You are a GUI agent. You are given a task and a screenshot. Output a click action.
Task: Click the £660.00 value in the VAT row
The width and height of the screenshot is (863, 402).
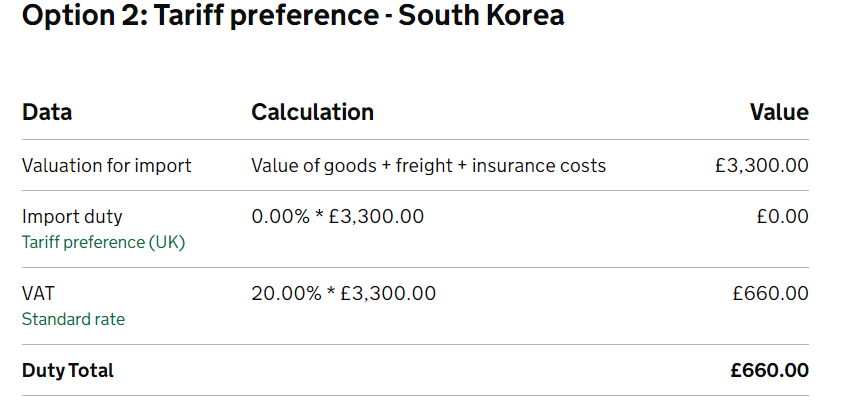[770, 293]
